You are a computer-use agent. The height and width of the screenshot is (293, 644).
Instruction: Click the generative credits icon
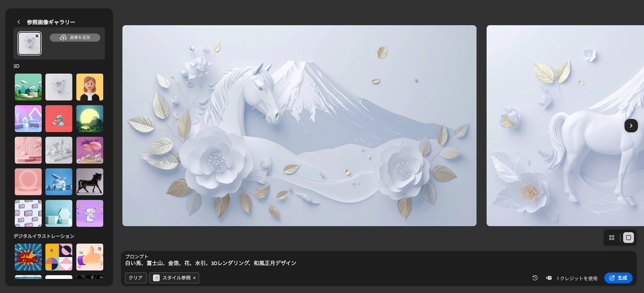tap(549, 278)
